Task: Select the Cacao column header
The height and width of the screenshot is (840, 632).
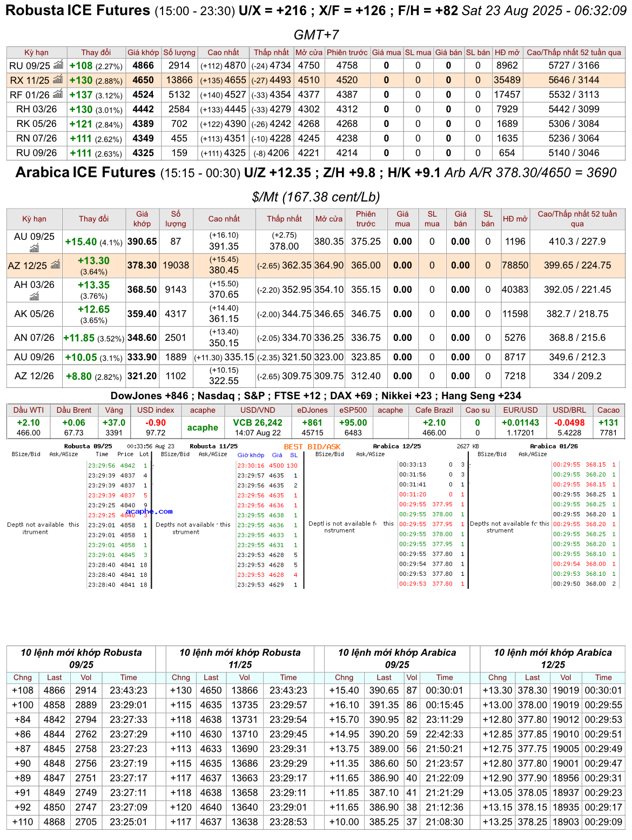Action: point(608,410)
